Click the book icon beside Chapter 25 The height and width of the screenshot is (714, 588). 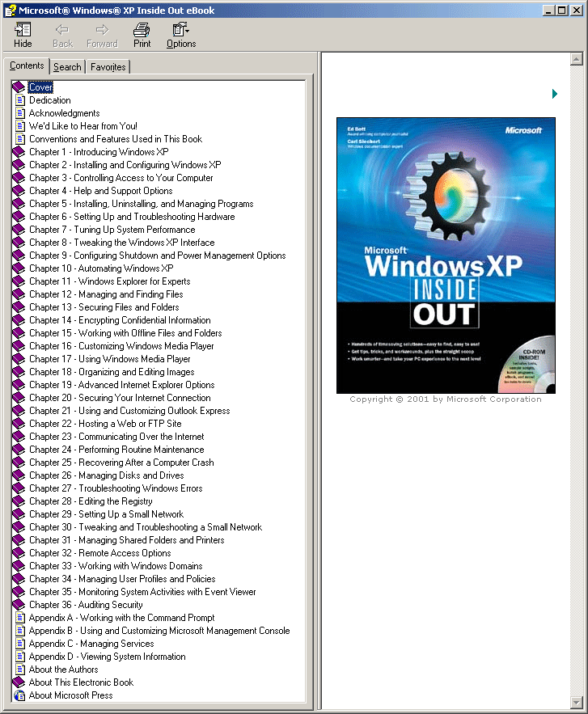coord(19,463)
